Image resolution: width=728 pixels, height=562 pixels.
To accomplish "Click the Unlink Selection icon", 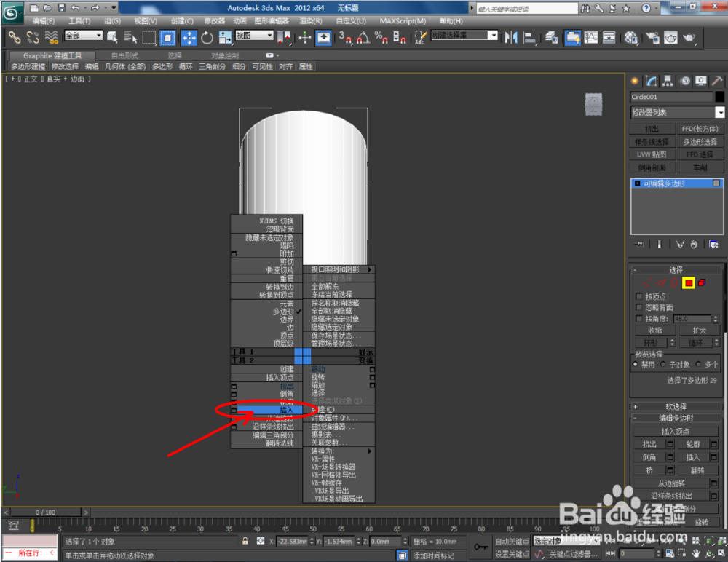I will (x=33, y=38).
